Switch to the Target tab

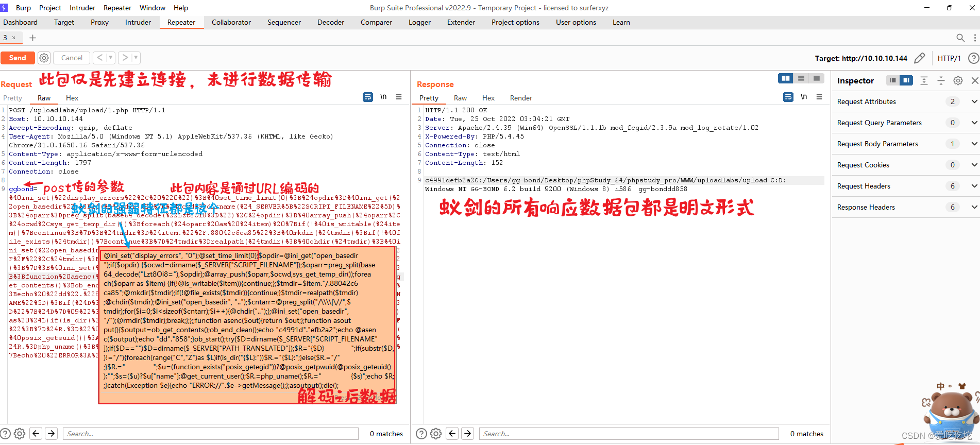[64, 22]
